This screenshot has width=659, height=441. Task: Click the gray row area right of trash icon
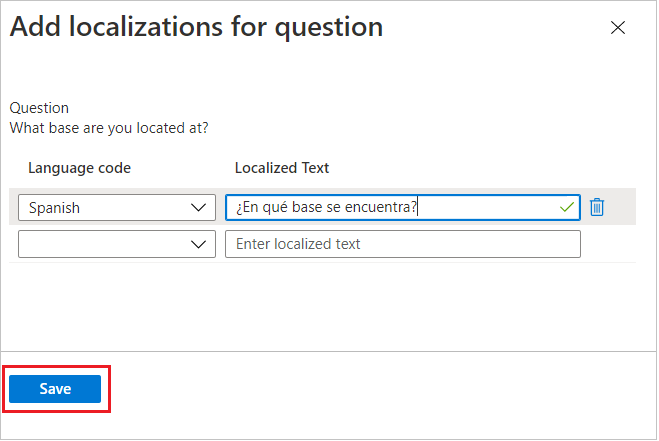click(x=622, y=207)
